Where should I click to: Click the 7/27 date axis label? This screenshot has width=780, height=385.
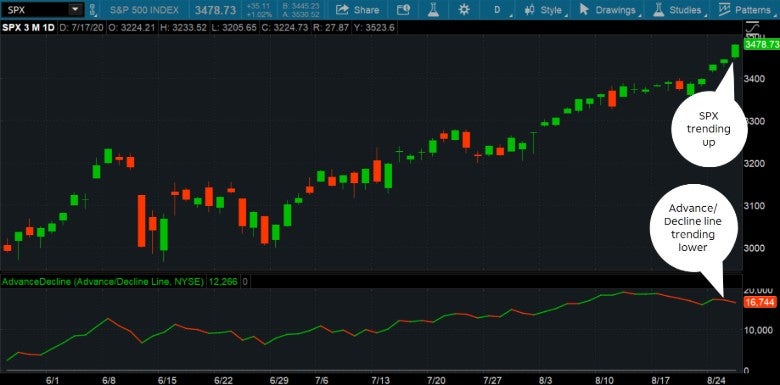tap(492, 380)
